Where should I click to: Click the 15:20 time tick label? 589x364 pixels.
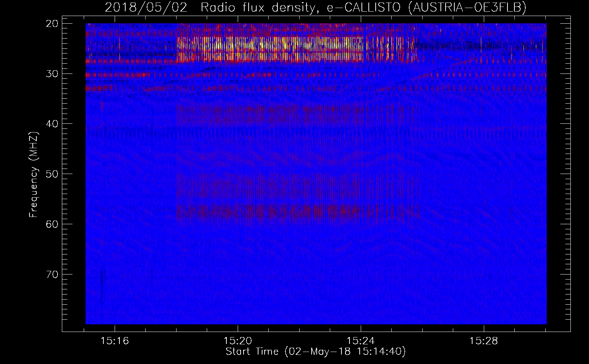tap(238, 341)
